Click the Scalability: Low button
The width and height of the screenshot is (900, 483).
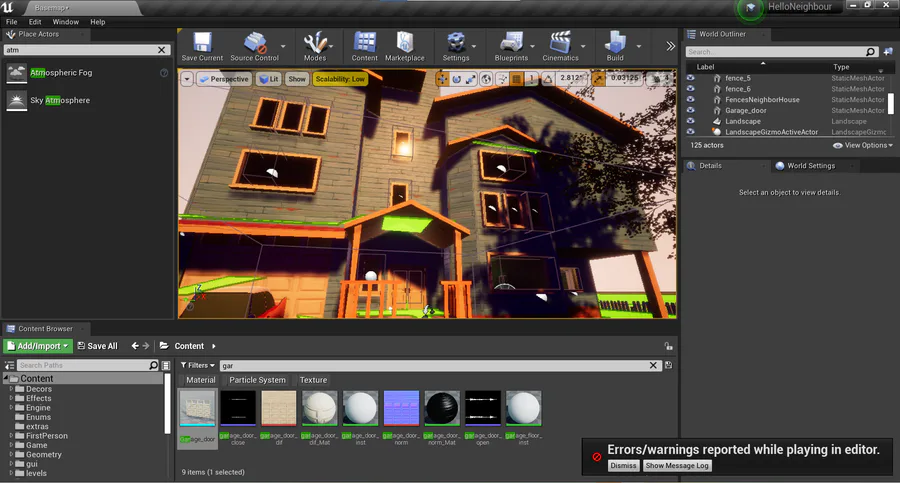click(340, 79)
